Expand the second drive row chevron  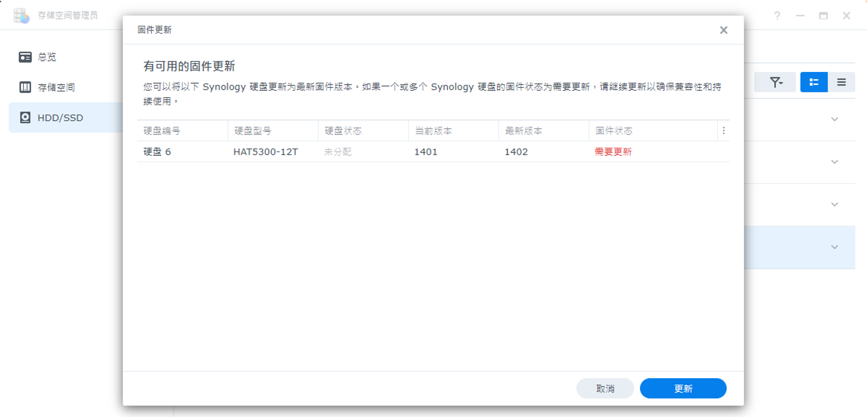[x=835, y=162]
